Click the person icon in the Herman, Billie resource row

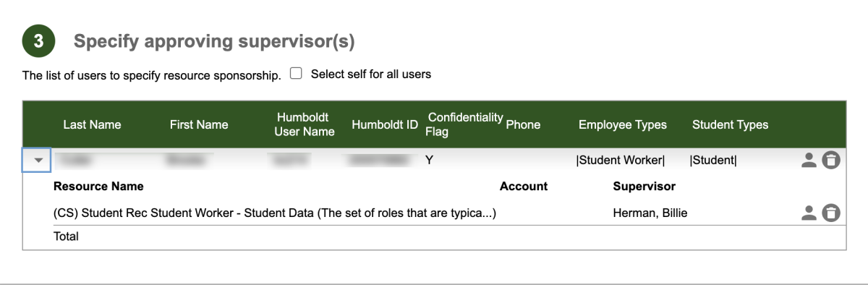pos(809,213)
